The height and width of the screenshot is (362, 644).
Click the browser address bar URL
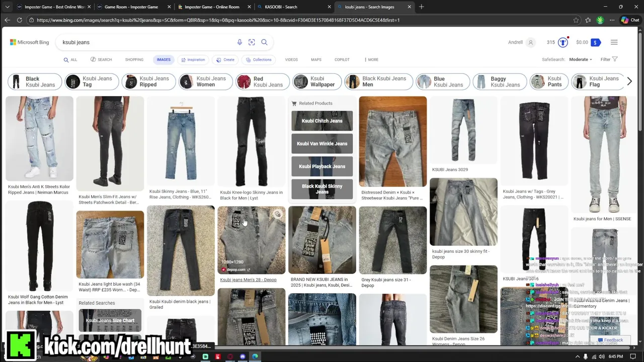[x=218, y=20]
